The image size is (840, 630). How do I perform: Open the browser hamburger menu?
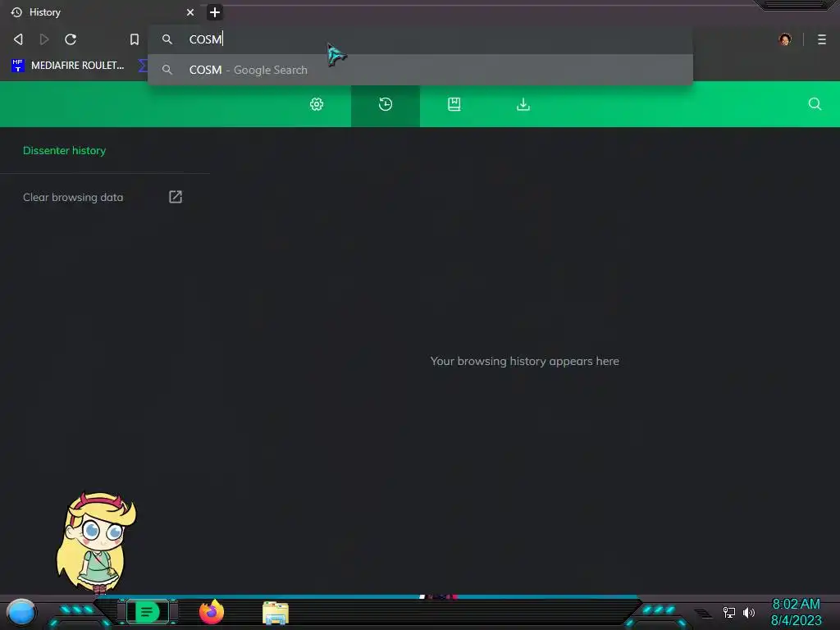(822, 39)
